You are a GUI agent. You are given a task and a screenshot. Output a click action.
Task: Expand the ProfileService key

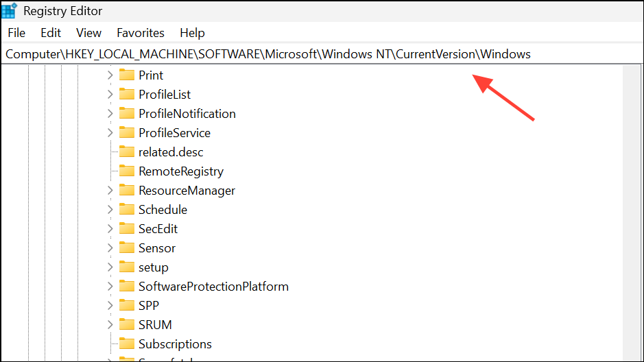pos(110,133)
